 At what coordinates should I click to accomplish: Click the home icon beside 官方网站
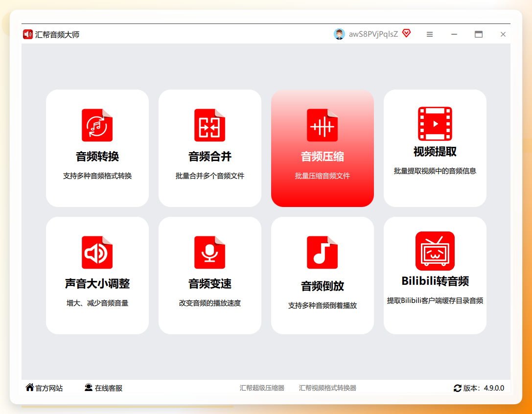click(30, 387)
